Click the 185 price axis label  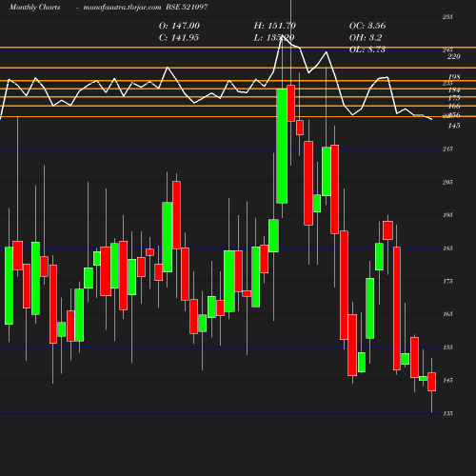tap(447, 248)
